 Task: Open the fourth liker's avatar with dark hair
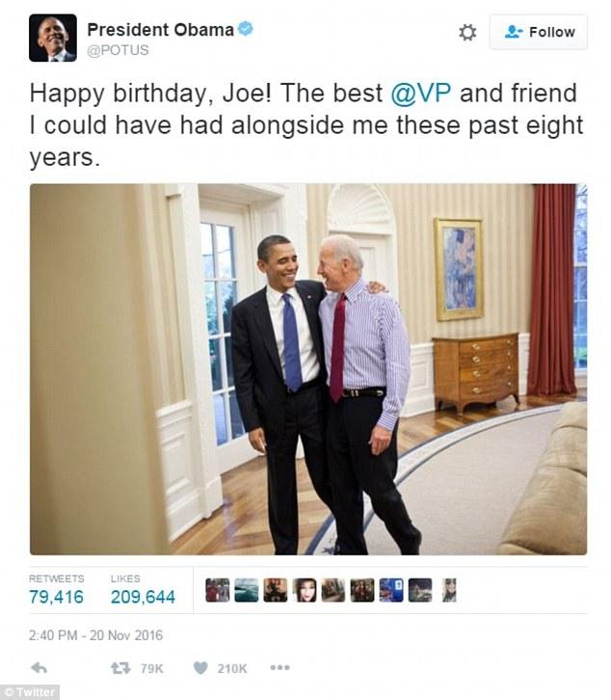pos(305,590)
